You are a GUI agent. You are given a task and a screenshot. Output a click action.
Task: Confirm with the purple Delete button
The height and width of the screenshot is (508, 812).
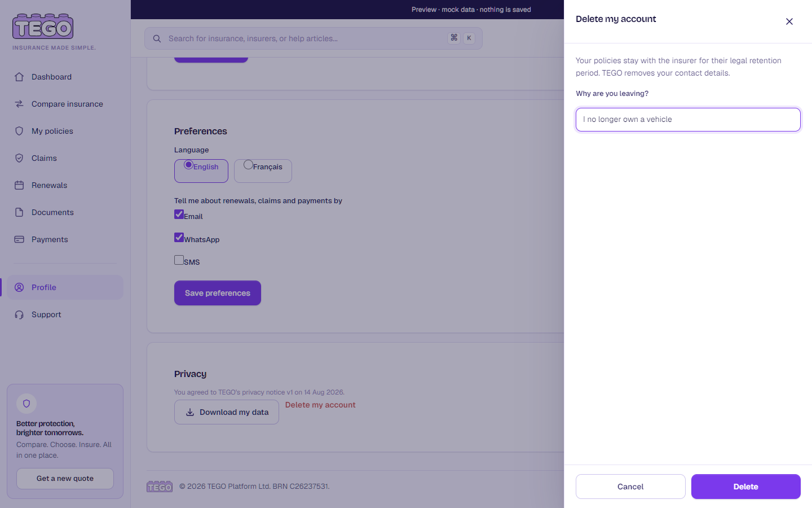point(746,487)
